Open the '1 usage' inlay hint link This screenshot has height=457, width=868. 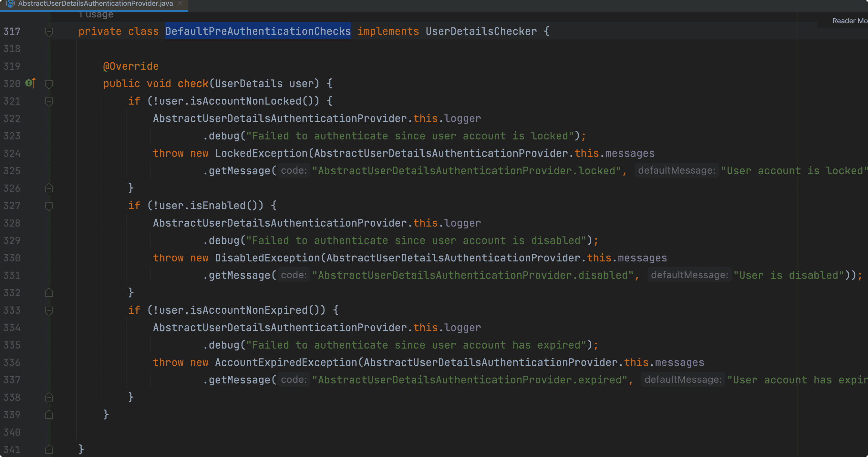pos(96,15)
